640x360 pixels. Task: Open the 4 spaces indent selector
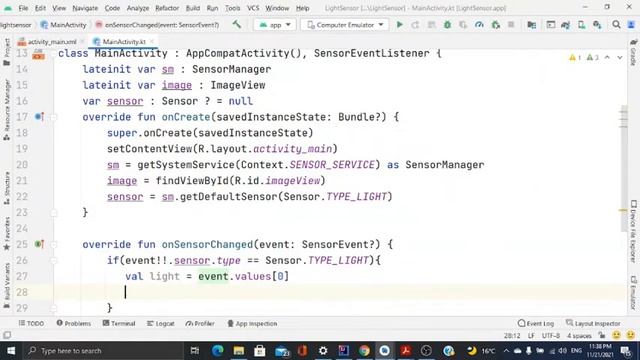tap(579, 336)
